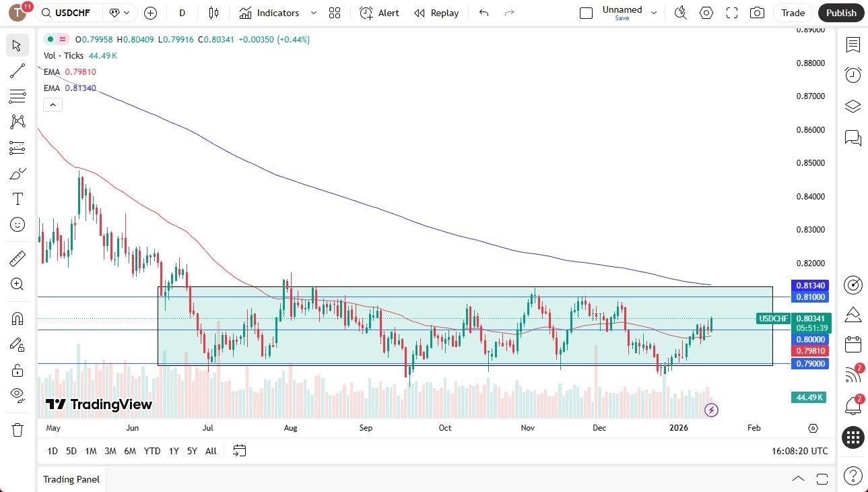Toggle hide all drawings eye icon
868x492 pixels.
18,396
